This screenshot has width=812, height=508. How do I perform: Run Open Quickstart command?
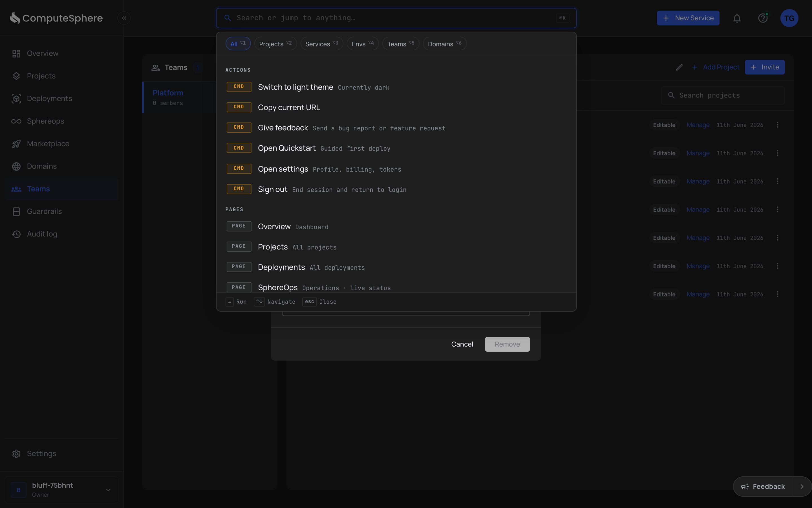tap(396, 148)
